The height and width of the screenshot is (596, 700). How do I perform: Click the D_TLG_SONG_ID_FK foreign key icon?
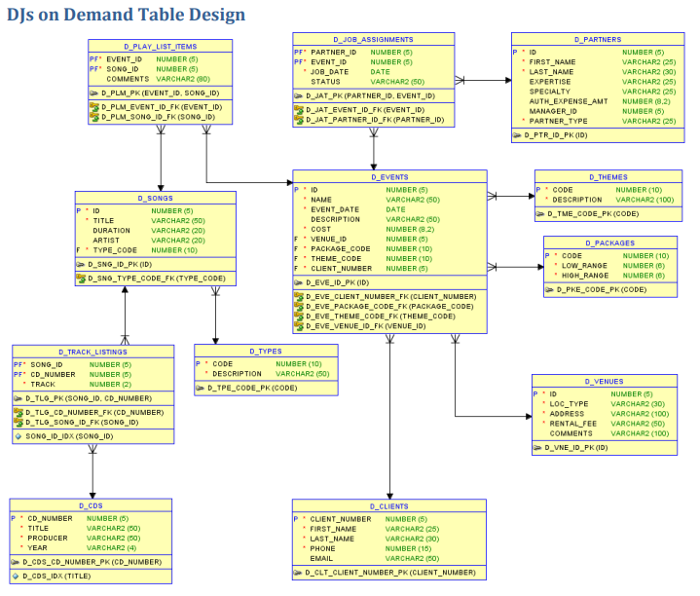pos(18,423)
